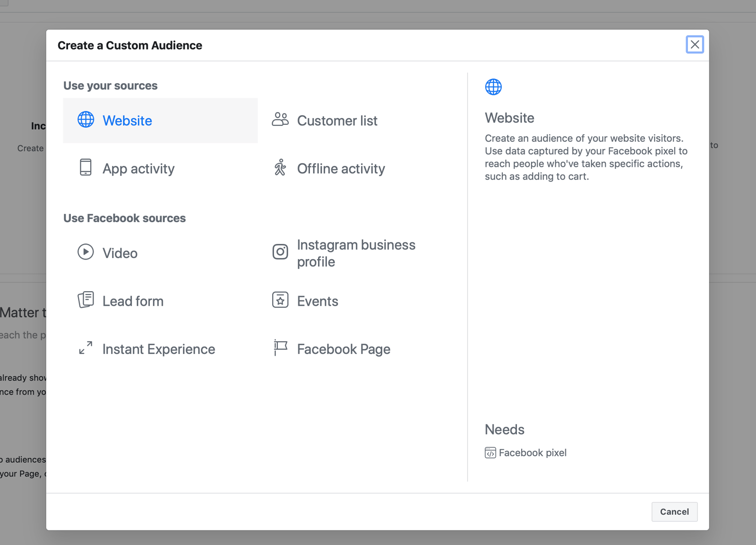Select the Instant Experience expand arrows icon
The width and height of the screenshot is (756, 545).
(86, 348)
